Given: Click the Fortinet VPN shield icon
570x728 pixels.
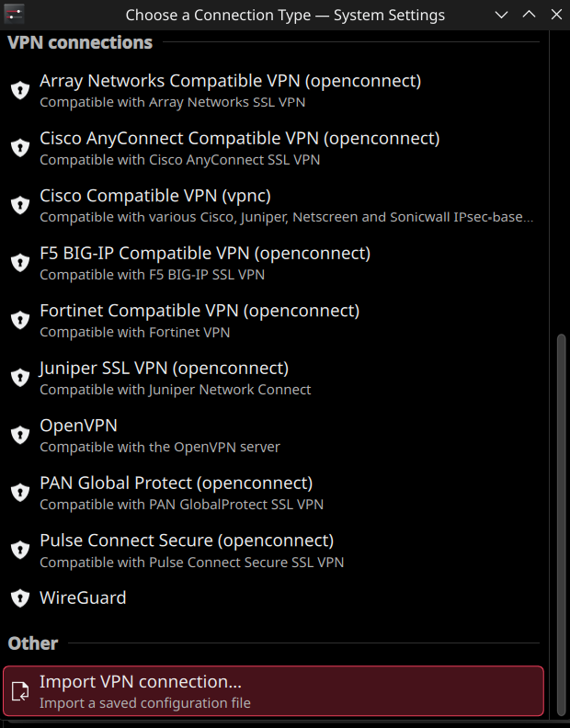Looking at the screenshot, I should tap(19, 320).
